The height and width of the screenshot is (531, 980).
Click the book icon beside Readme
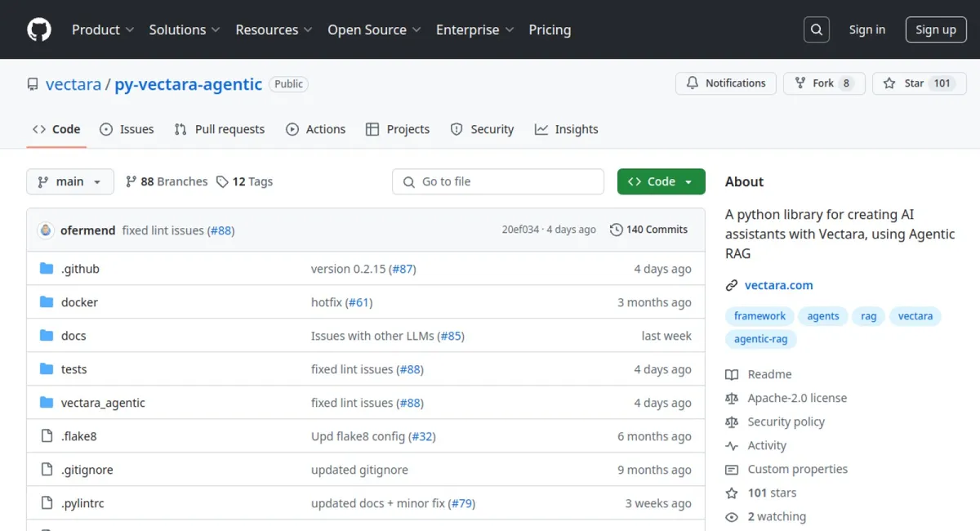click(x=732, y=374)
